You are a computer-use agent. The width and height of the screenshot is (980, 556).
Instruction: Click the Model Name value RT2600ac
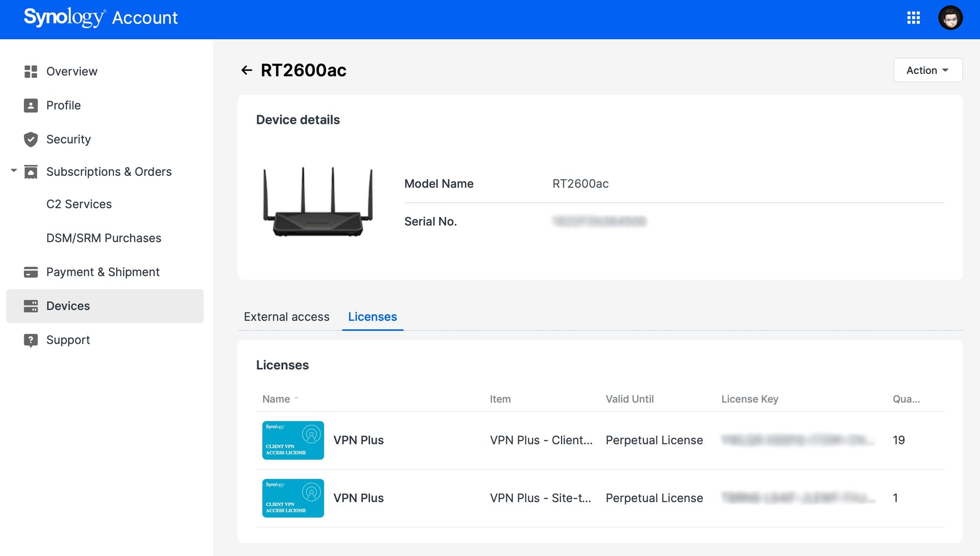coord(580,184)
